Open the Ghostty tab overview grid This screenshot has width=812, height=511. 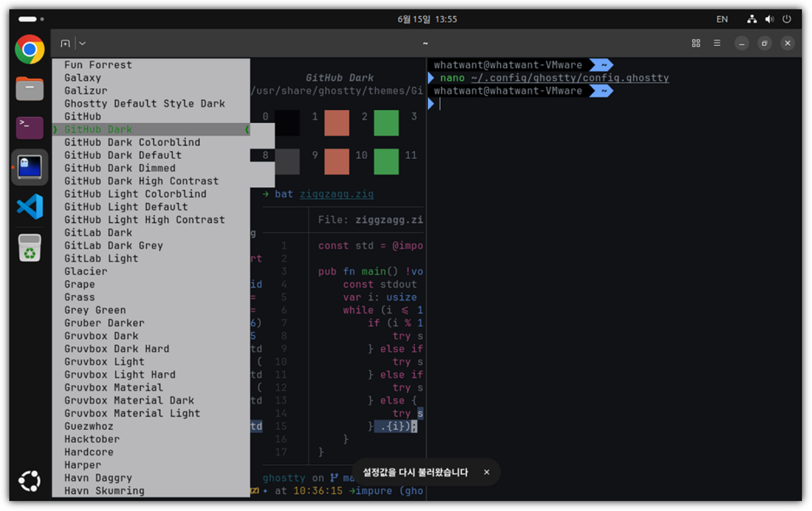tap(696, 43)
